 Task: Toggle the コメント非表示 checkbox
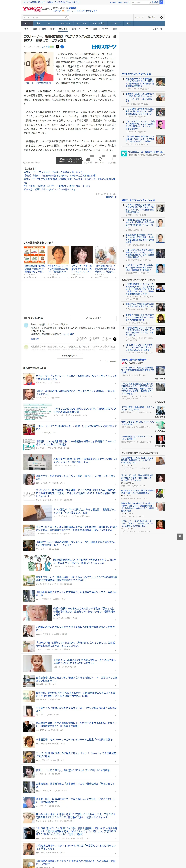(102, 362)
